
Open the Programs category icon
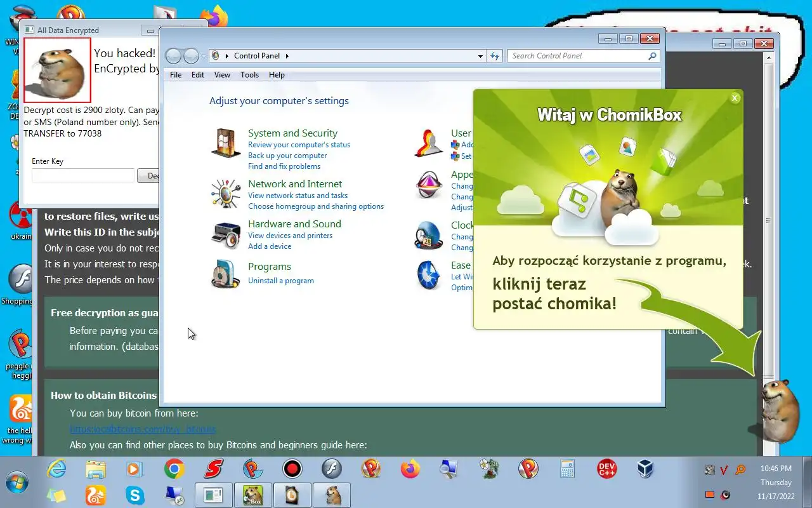(x=226, y=274)
